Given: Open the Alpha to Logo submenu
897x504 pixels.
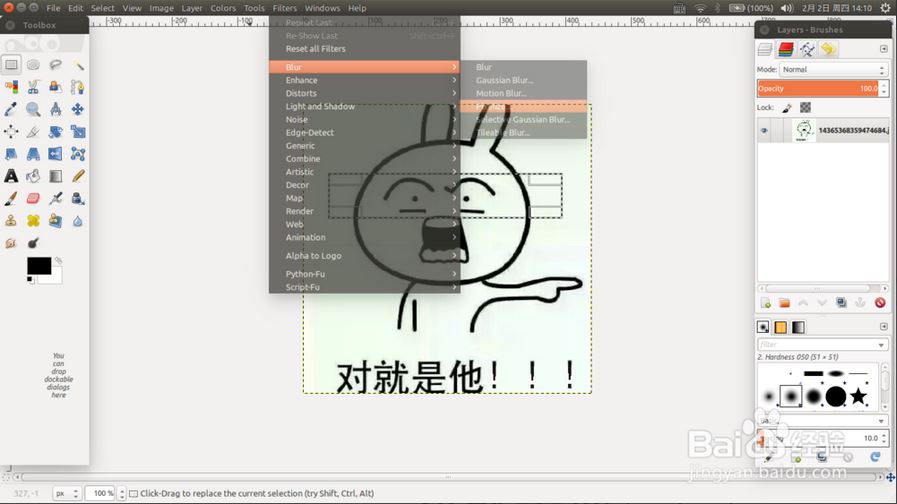Looking at the screenshot, I should pyautogui.click(x=364, y=256).
